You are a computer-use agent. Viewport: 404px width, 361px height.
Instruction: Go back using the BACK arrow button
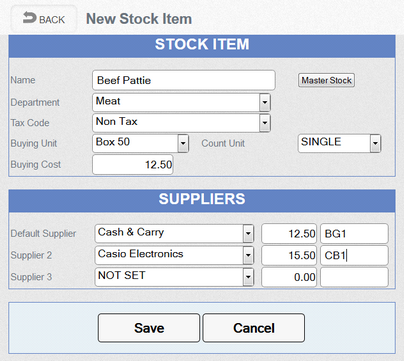coord(44,19)
